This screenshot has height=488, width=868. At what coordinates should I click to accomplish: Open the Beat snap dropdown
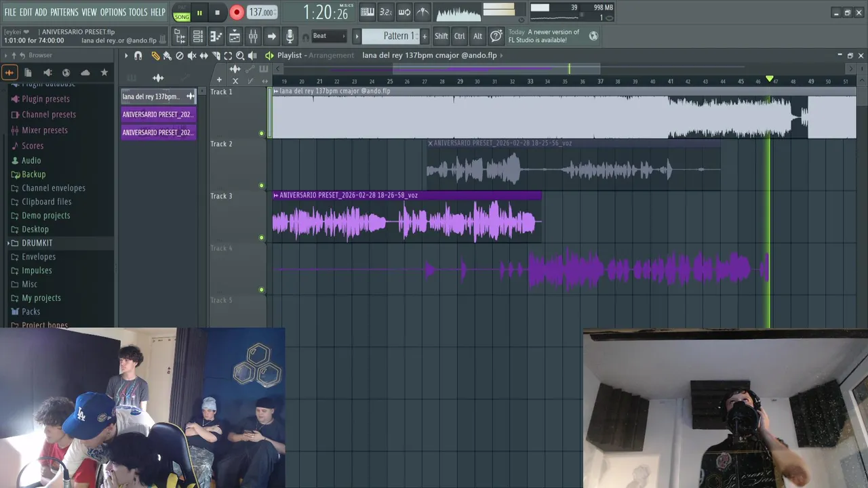point(329,36)
